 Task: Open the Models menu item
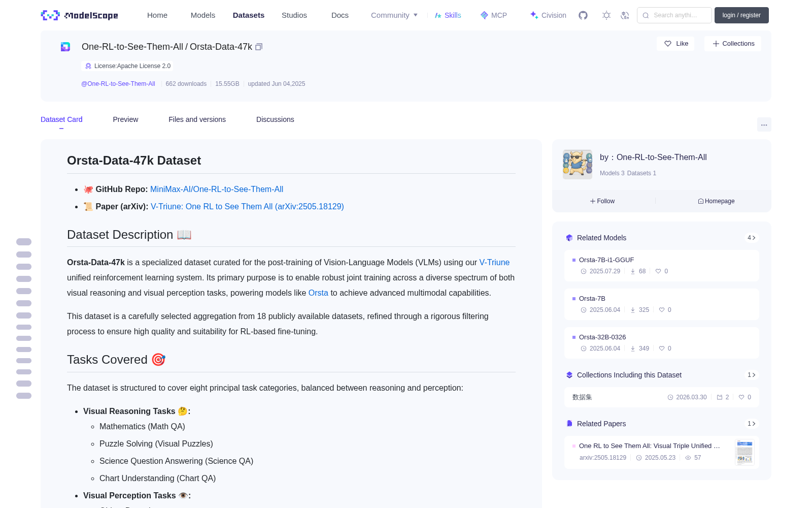(x=203, y=15)
